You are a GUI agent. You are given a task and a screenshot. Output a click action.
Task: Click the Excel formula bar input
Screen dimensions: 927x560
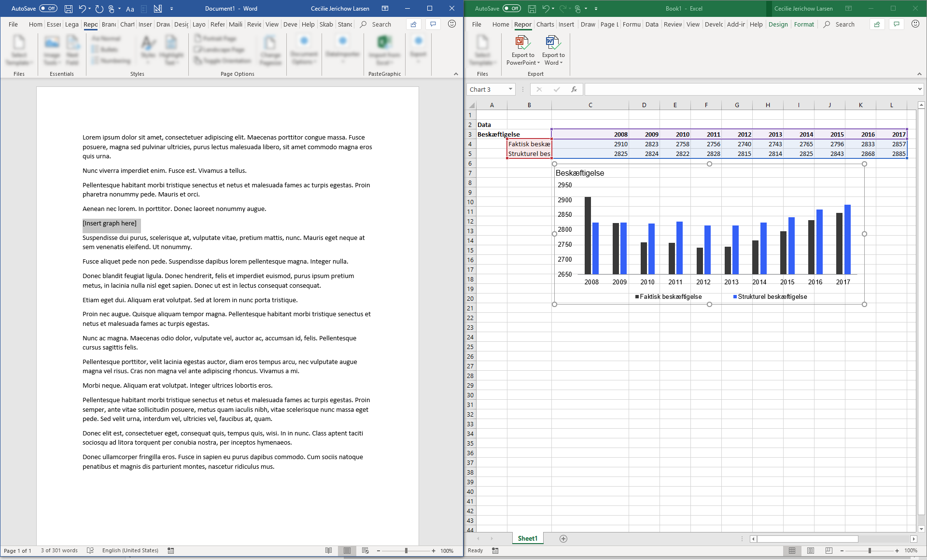tap(750, 89)
